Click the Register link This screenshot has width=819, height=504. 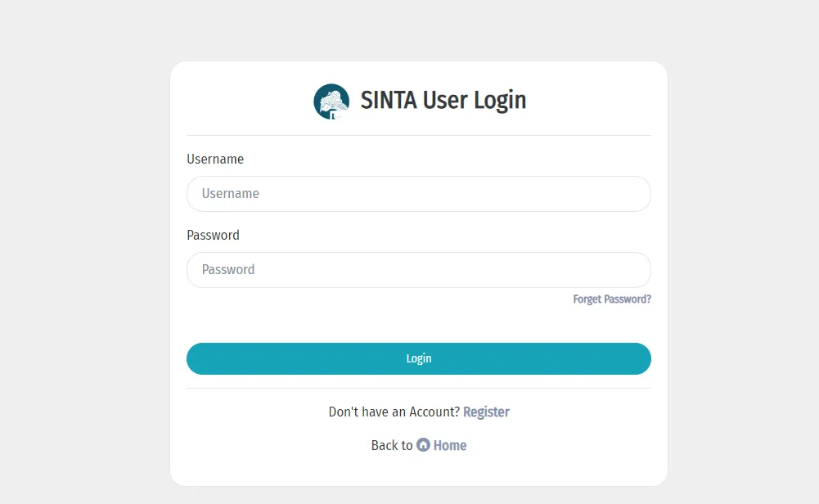pos(486,412)
